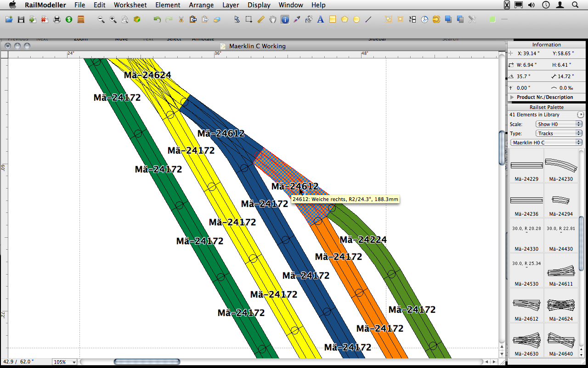Click the Cut scissors icon

point(181,19)
